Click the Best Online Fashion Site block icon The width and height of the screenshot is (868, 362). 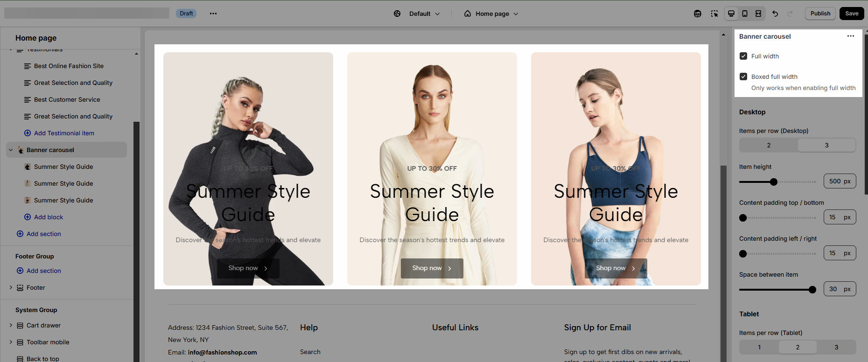[28, 66]
